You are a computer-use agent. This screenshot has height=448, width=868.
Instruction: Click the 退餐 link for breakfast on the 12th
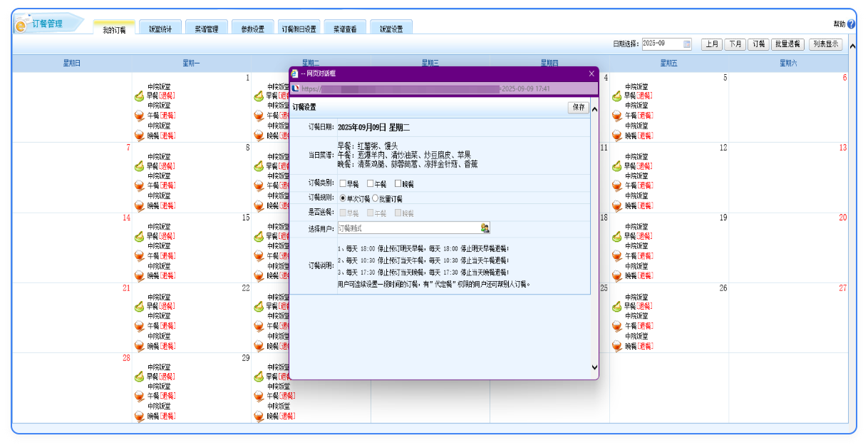coord(645,166)
